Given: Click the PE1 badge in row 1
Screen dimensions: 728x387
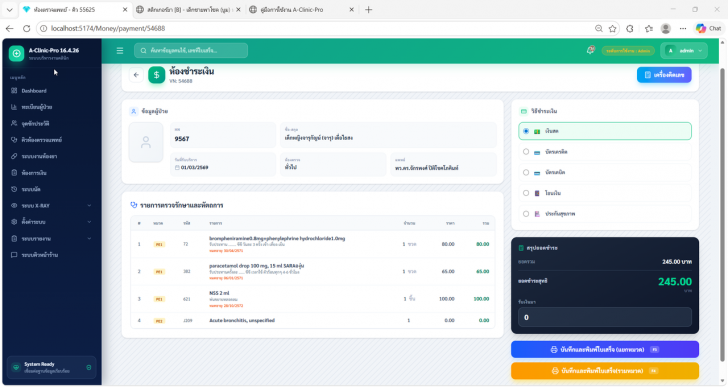Looking at the screenshot, I should pos(159,244).
